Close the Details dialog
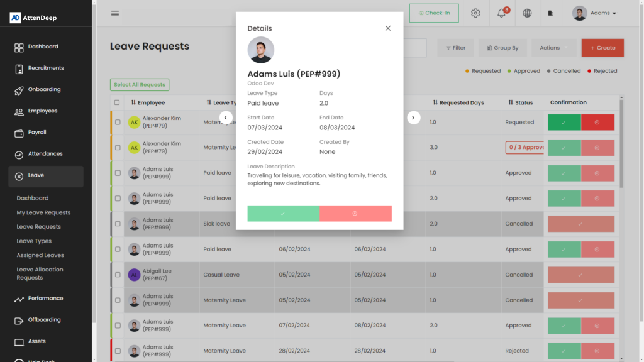 tap(388, 28)
